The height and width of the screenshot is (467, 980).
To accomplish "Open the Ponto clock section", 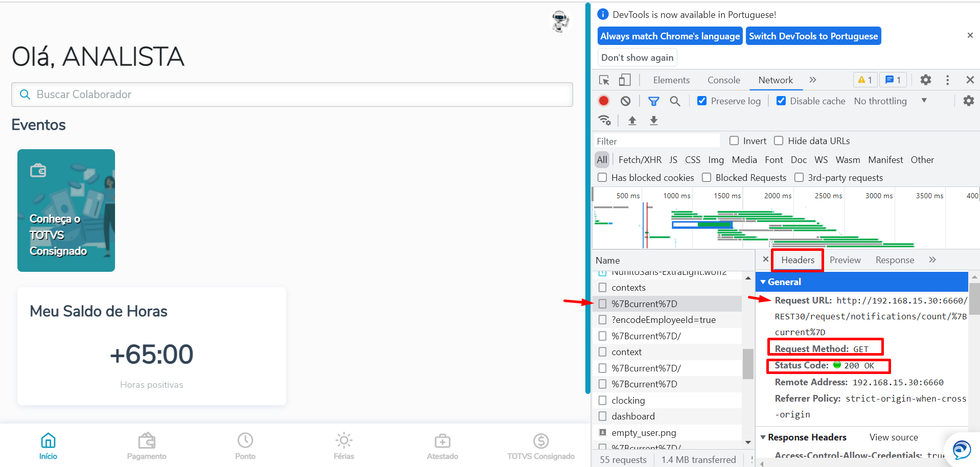I will tap(245, 446).
